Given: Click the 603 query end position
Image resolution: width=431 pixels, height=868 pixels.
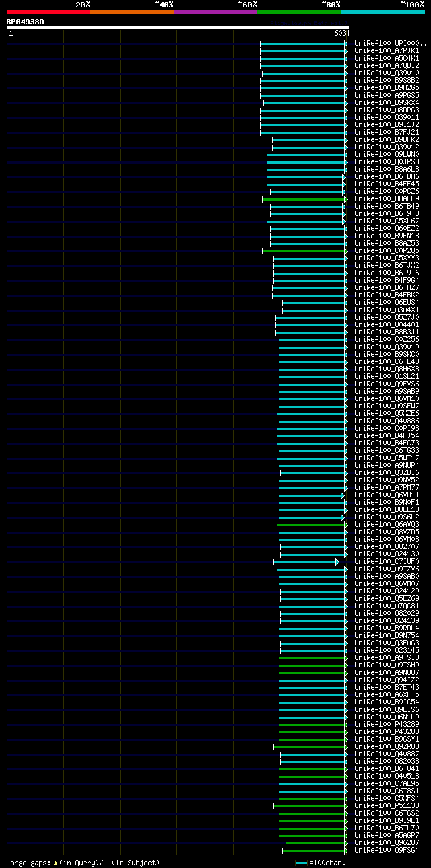Looking at the screenshot, I should pos(340,33).
